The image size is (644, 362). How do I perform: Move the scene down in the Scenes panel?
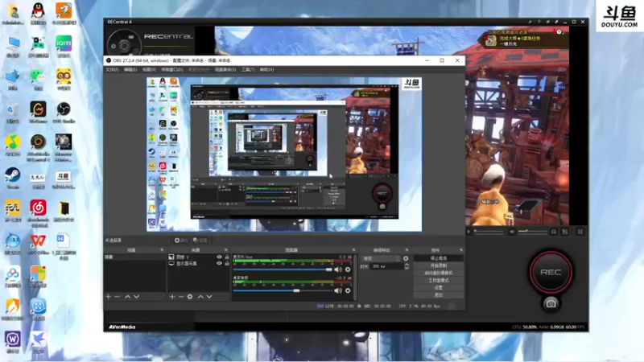tap(136, 296)
